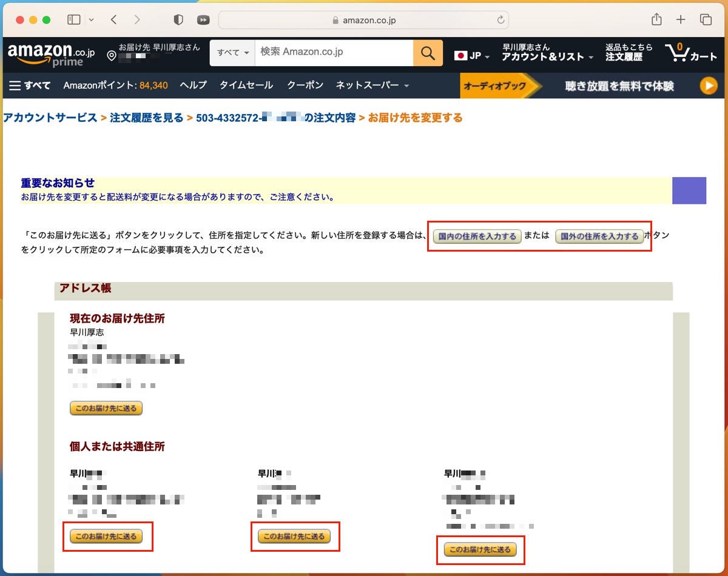Click the delivery location pin icon

[x=112, y=56]
